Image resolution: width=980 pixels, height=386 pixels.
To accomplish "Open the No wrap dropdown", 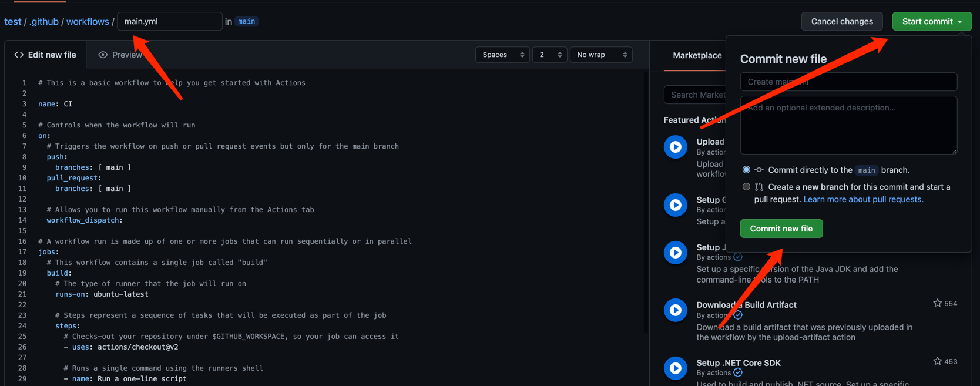I will point(601,55).
